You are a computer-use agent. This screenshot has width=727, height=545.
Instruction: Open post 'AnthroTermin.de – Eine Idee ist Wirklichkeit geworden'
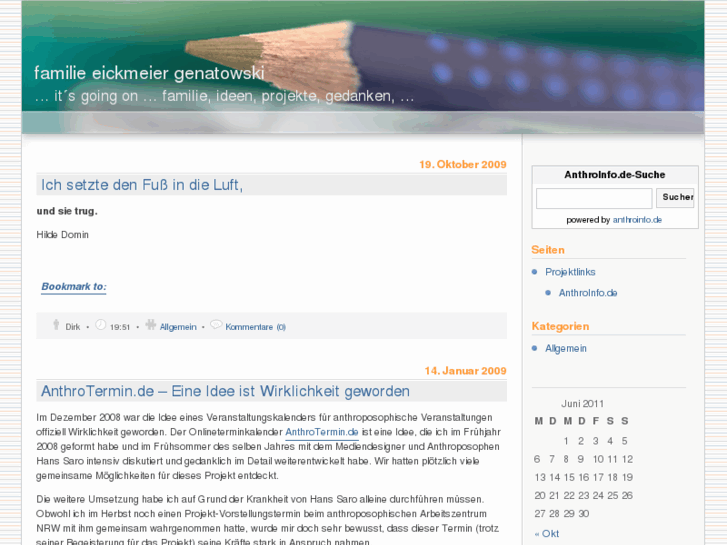[225, 391]
